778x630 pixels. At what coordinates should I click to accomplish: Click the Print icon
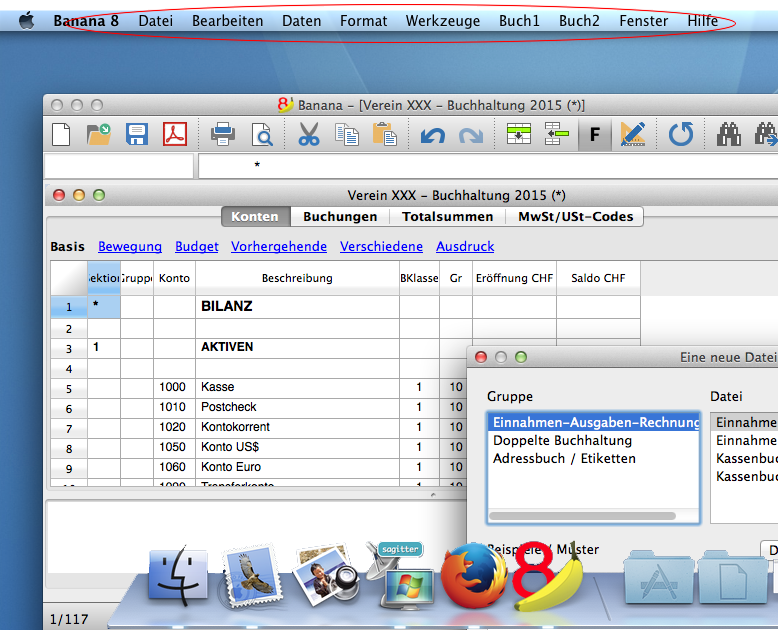pyautogui.click(x=223, y=134)
